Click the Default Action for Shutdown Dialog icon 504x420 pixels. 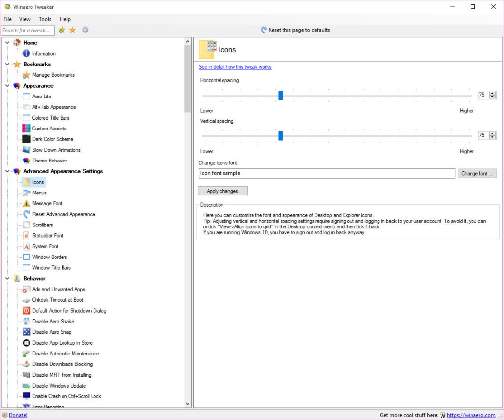click(x=26, y=311)
